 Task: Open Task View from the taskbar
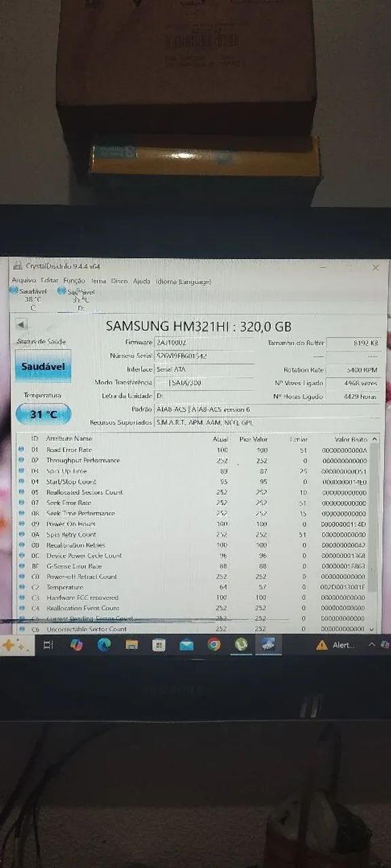tap(48, 646)
